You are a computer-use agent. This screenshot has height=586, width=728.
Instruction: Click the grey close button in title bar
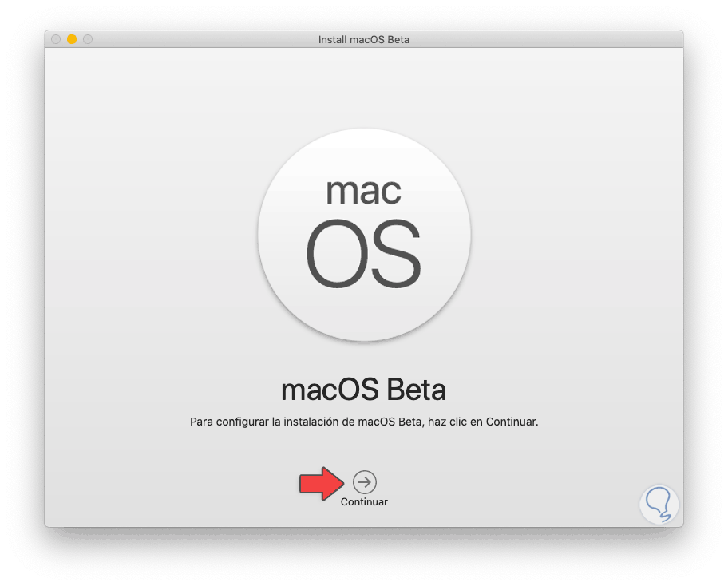[56, 39]
